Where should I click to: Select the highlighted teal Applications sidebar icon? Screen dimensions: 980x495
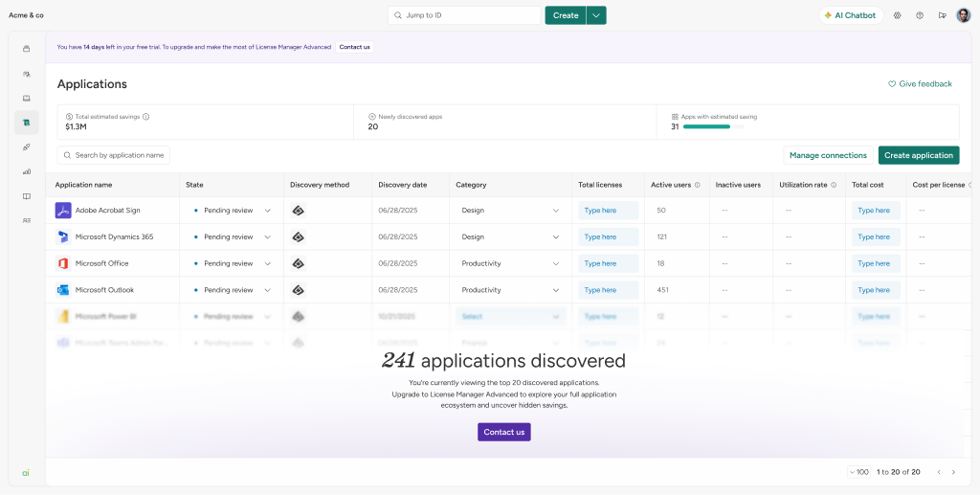coord(26,123)
